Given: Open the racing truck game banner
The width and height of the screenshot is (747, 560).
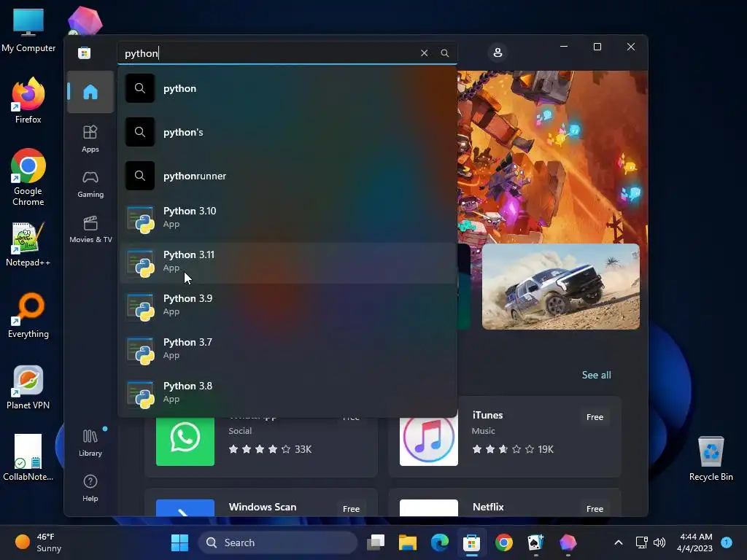Looking at the screenshot, I should [561, 286].
